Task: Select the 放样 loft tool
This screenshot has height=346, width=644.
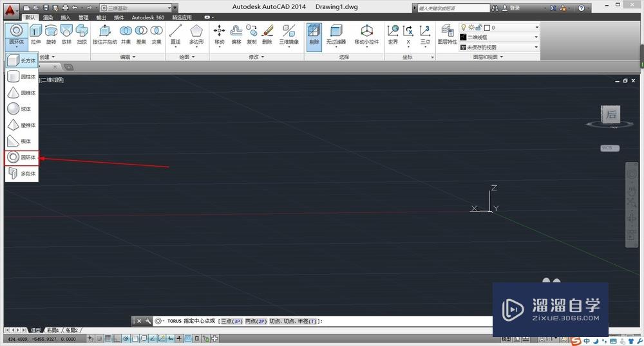Action: tap(66, 35)
